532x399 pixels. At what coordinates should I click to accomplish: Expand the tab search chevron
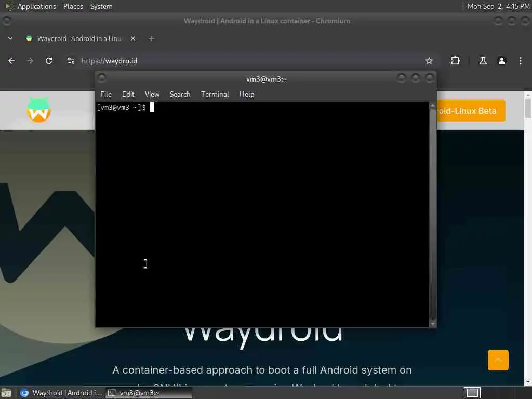click(x=10, y=38)
